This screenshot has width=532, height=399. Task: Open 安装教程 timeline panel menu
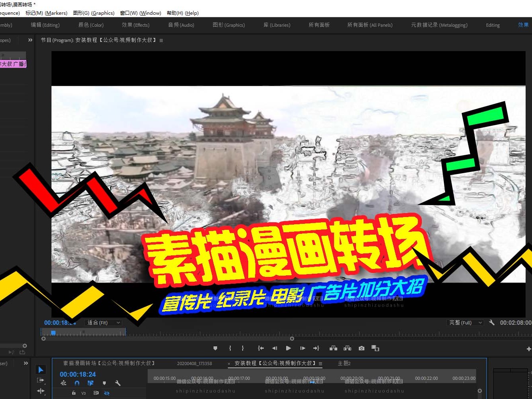[x=320, y=363]
